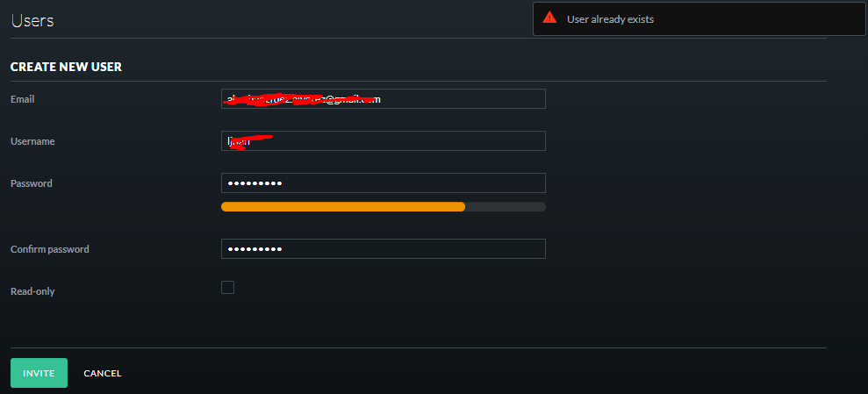Click the Password field label

point(32,183)
